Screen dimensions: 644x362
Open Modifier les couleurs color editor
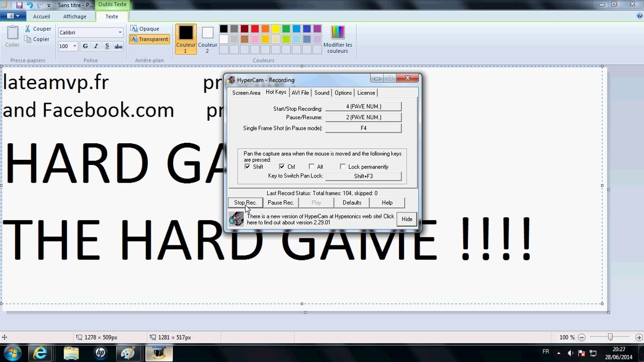pyautogui.click(x=338, y=39)
